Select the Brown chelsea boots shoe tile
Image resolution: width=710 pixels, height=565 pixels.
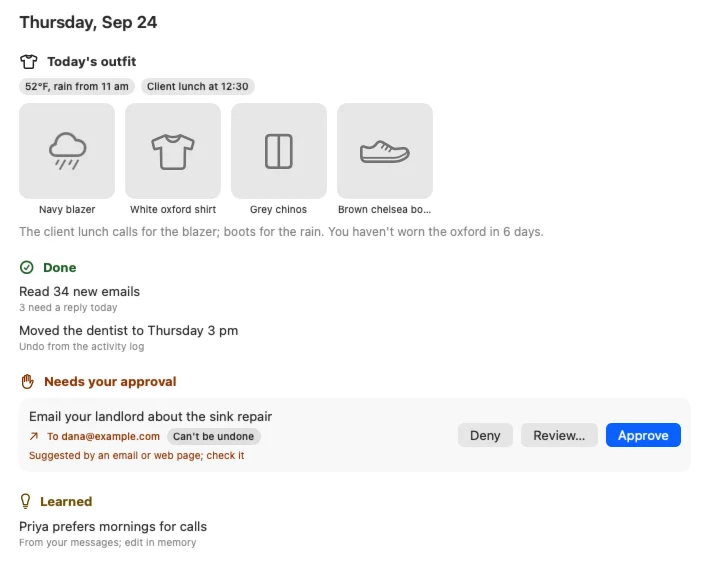[385, 151]
